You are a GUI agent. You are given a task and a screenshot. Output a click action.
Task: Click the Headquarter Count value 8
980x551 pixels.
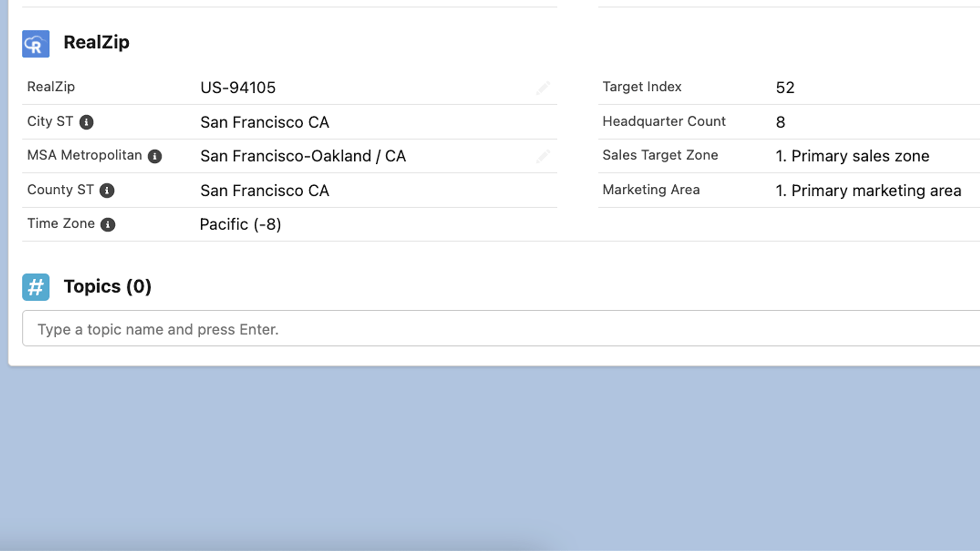780,122
